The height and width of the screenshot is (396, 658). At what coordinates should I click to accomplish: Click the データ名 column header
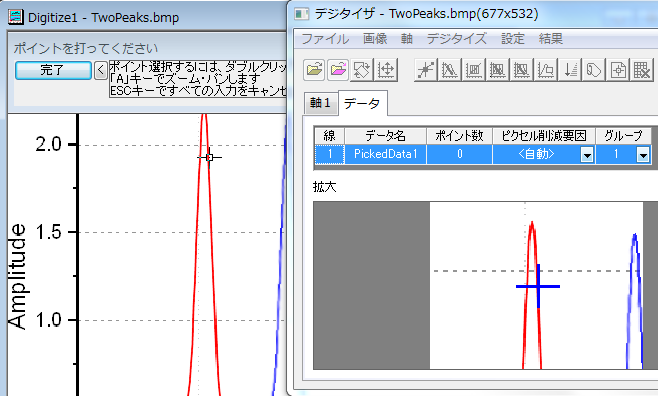pyautogui.click(x=386, y=136)
